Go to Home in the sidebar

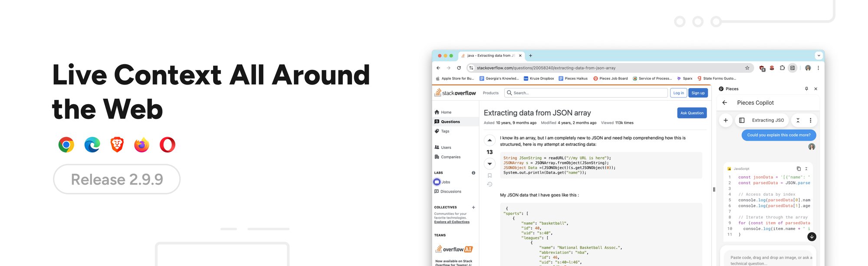point(443,112)
